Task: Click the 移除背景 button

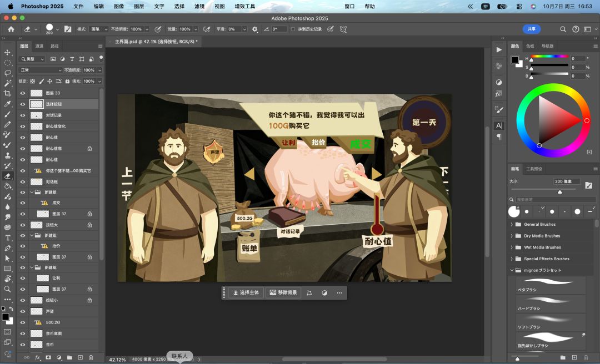Action: (283, 292)
